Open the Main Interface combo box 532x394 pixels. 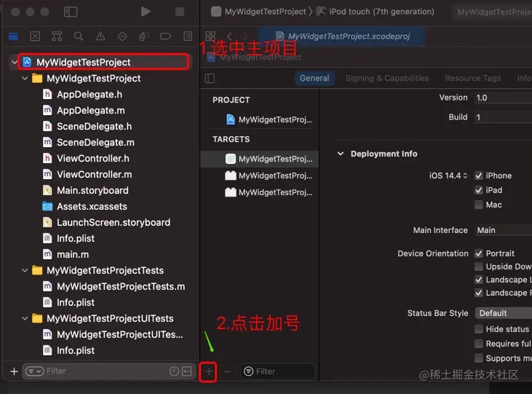[x=503, y=230]
